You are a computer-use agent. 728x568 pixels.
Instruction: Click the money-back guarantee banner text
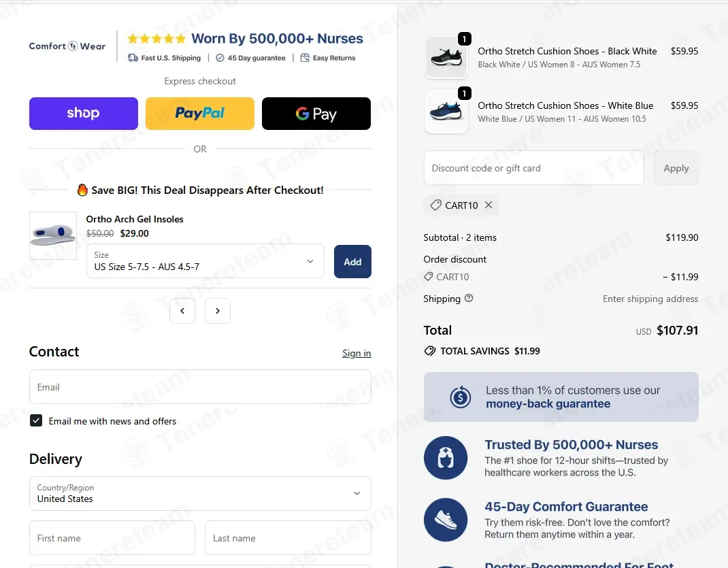573,397
